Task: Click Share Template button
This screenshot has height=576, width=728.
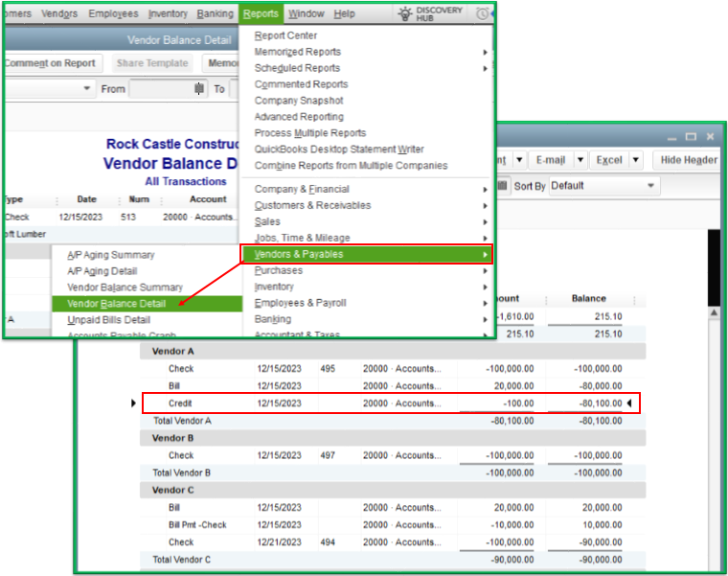Action: (152, 63)
